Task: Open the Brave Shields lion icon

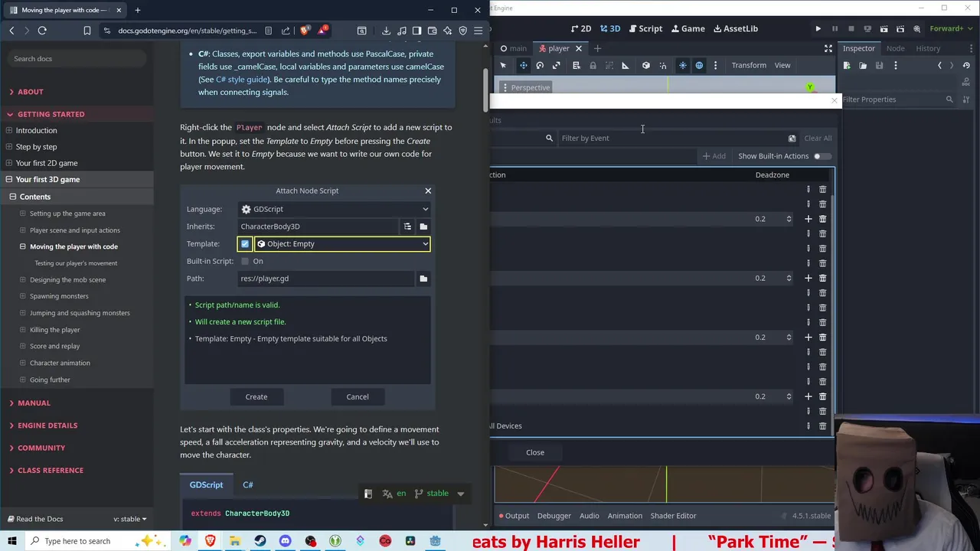Action: (x=305, y=31)
